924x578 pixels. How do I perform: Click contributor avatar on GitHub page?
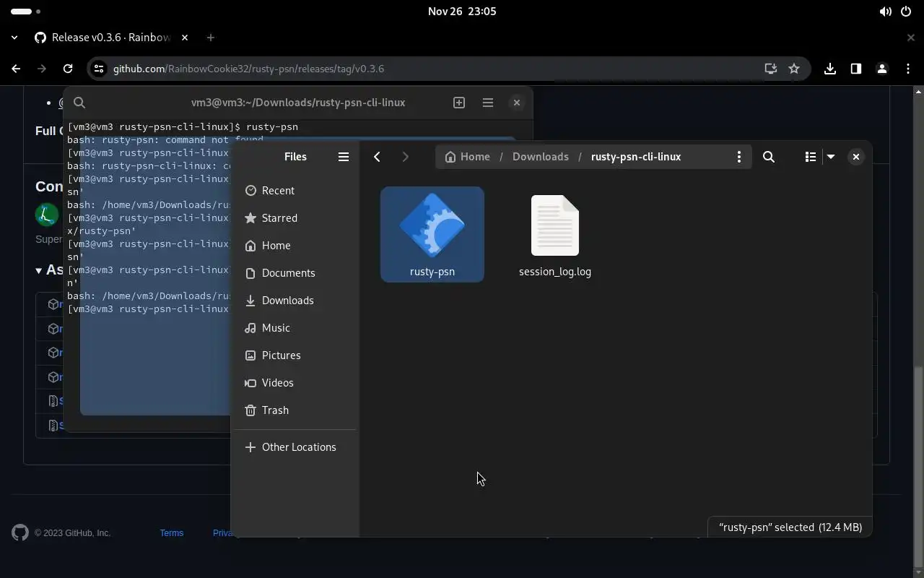[x=47, y=215]
